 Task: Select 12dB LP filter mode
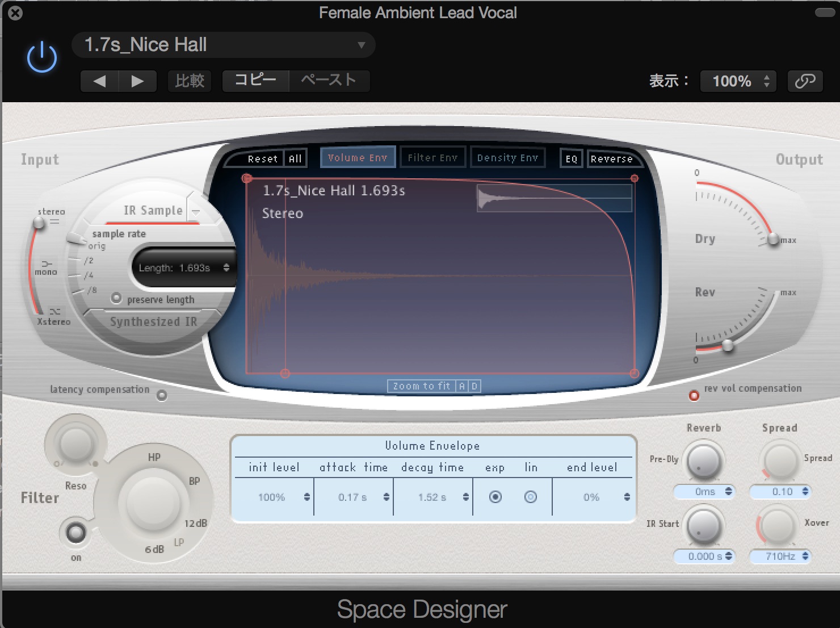(195, 523)
